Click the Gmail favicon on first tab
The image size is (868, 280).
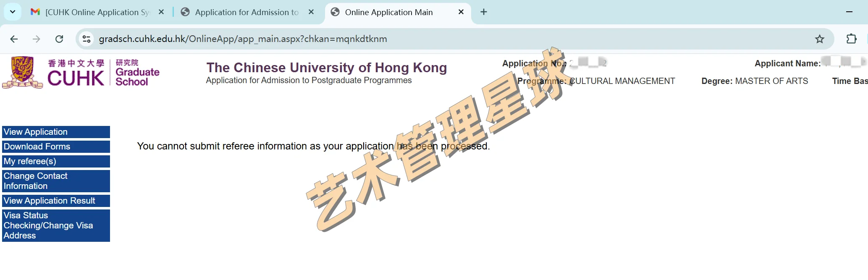pos(35,12)
